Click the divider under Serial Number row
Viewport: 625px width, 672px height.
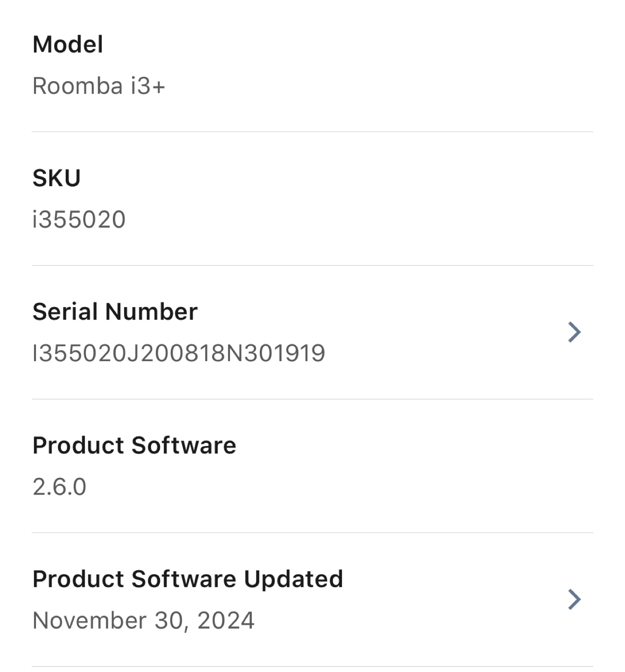point(312,399)
